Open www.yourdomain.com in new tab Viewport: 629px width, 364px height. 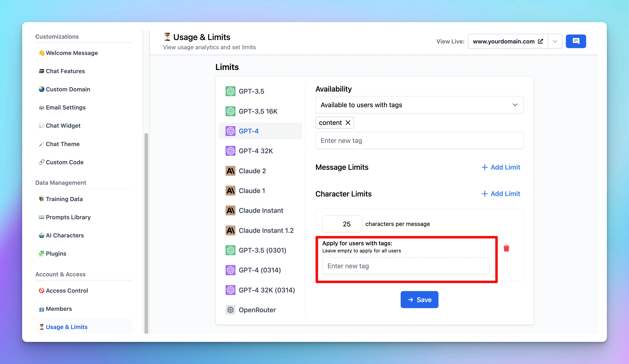click(x=541, y=41)
